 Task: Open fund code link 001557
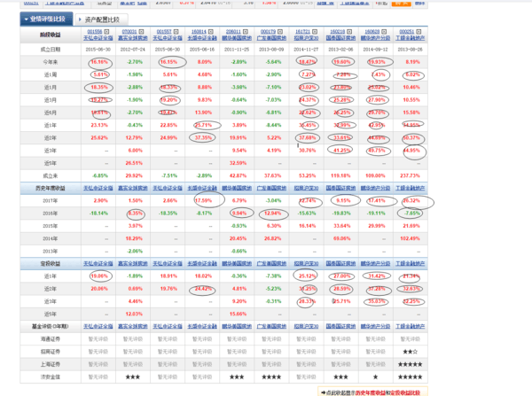[x=164, y=32]
